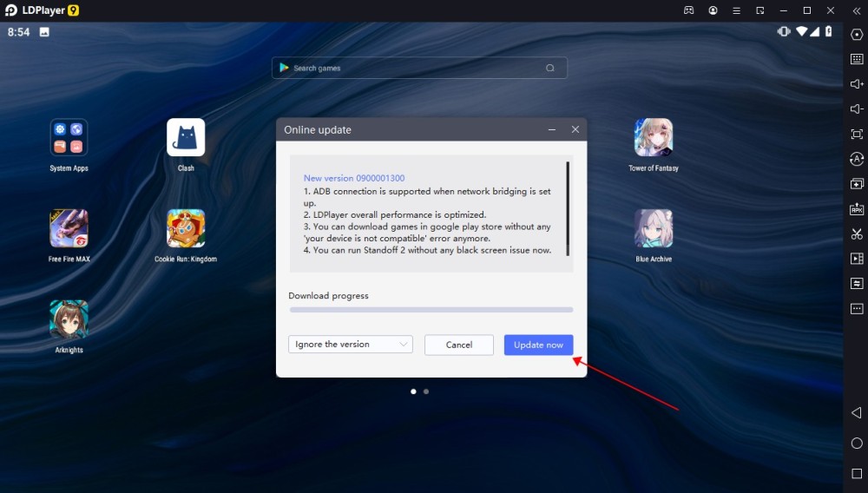Click the Download progress bar
868x493 pixels.
pos(431,310)
